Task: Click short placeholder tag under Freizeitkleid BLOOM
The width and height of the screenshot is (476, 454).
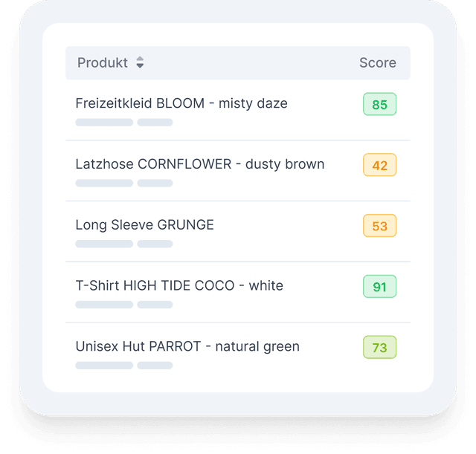Action: pos(155,122)
